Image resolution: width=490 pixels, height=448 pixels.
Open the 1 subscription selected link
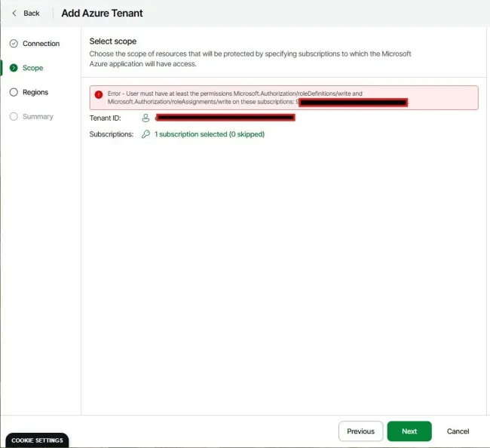pos(210,134)
